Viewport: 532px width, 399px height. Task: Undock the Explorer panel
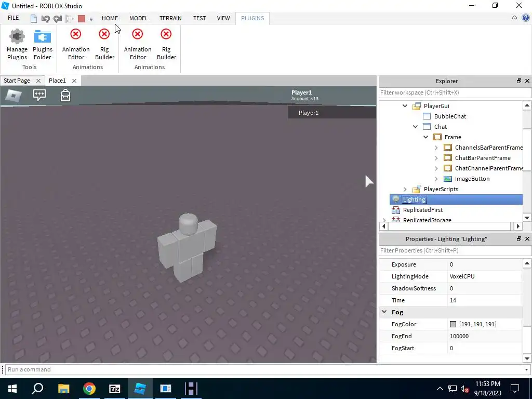tap(519, 81)
